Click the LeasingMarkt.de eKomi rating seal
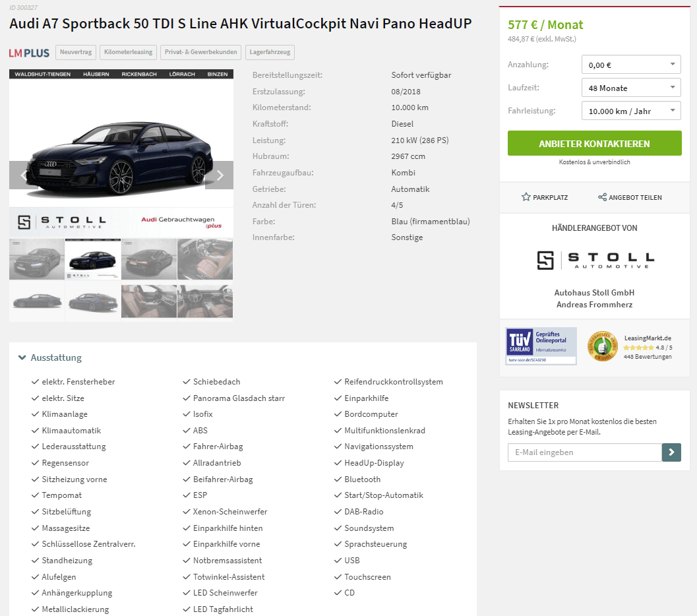 pyautogui.click(x=602, y=347)
